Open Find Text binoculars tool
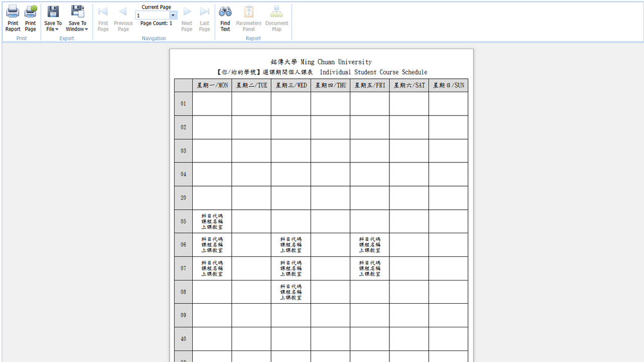This screenshot has width=644, height=362. [x=225, y=19]
